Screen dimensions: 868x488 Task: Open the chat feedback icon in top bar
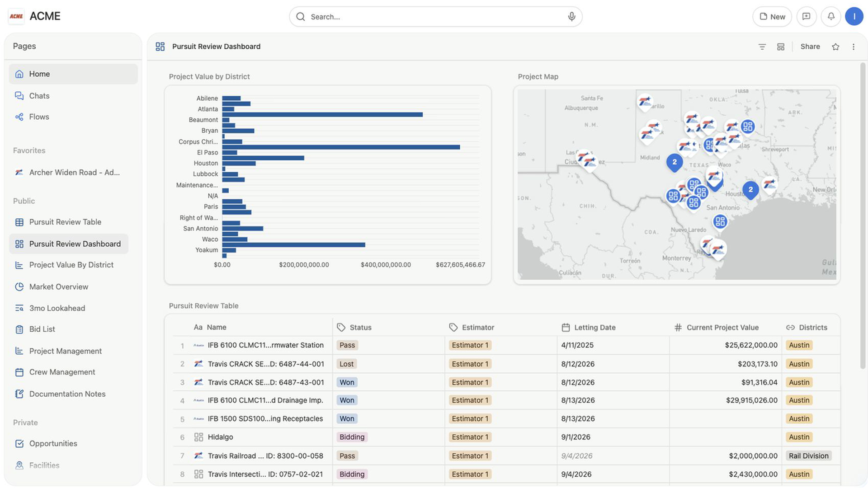click(x=806, y=17)
